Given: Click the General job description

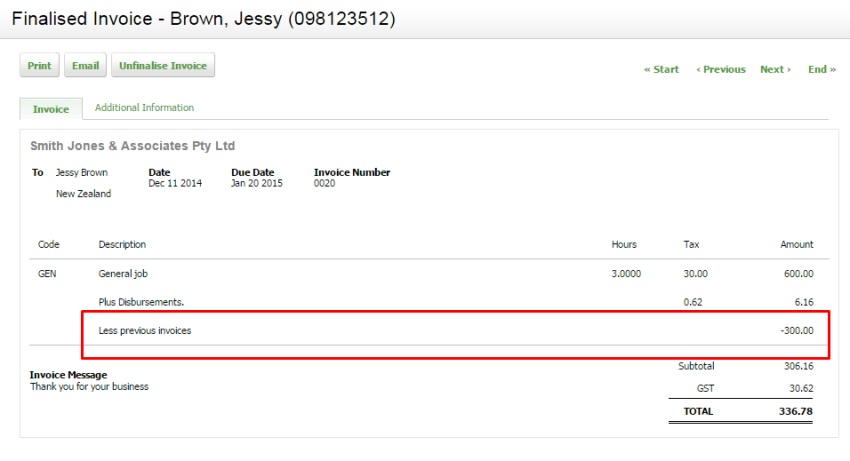Looking at the screenshot, I should (x=123, y=274).
